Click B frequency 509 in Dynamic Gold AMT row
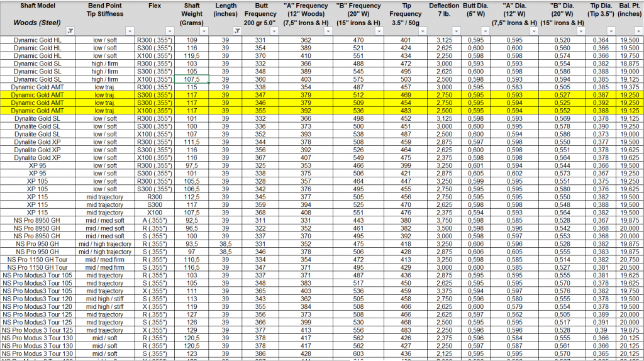The height and width of the screenshot is (361, 644). tap(358, 103)
